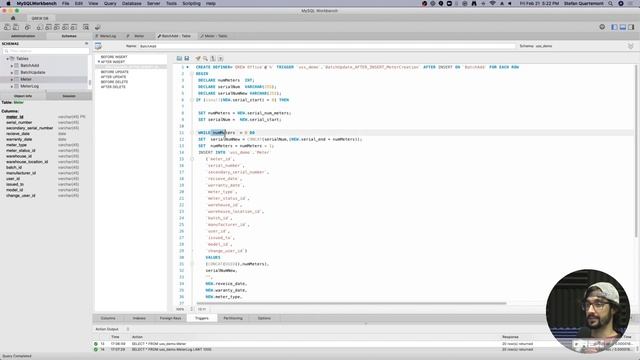Switch to the Administration tab
Screen dimensions: 640x360
[x=23, y=36]
